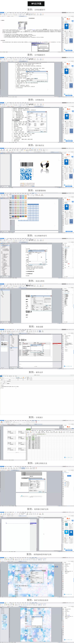The image size is (74, 644).
Task: Select heading 案例：自定义样式
Action: coord(36,281)
